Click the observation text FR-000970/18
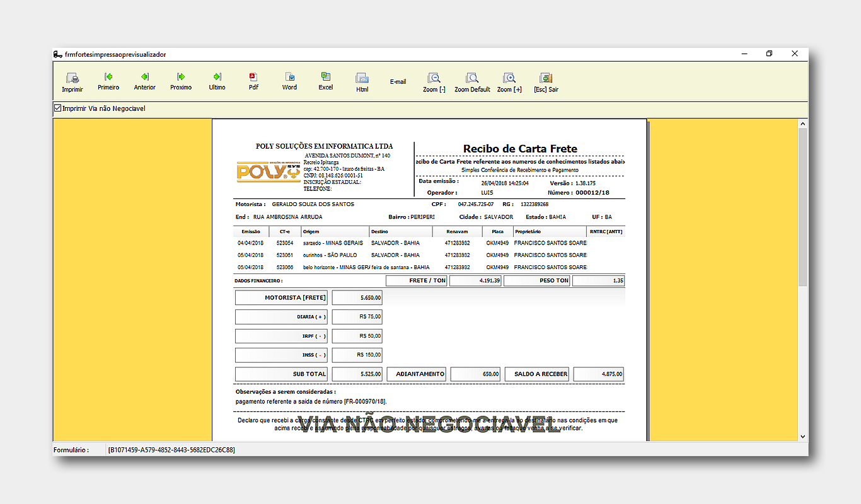Screen dimensions: 861x504 pyautogui.click(x=365, y=401)
